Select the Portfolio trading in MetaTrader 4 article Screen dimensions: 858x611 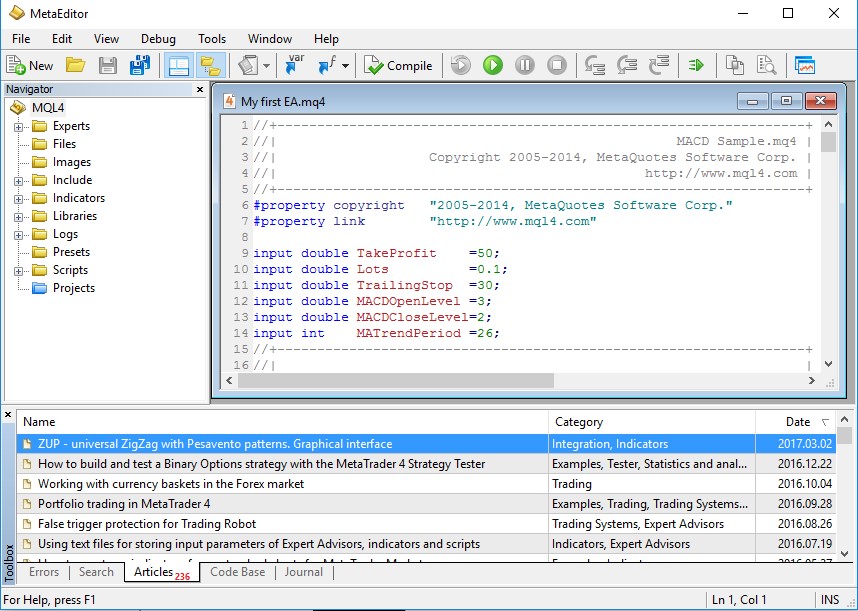point(124,504)
